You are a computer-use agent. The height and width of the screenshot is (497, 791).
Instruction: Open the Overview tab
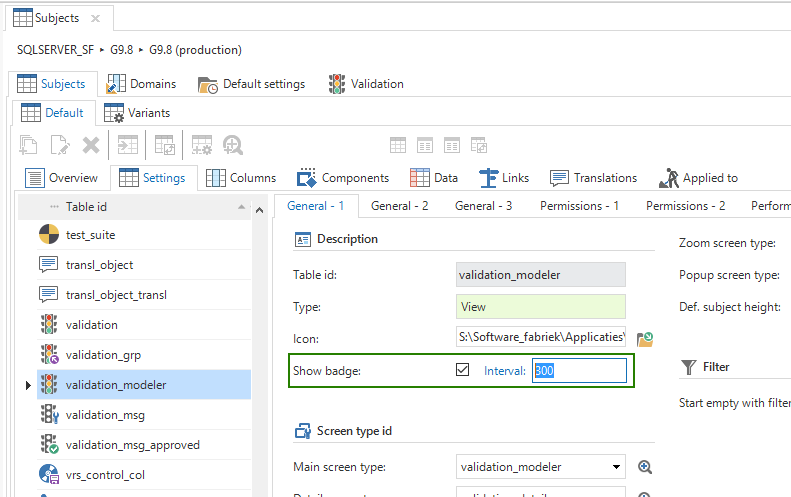click(x=61, y=178)
